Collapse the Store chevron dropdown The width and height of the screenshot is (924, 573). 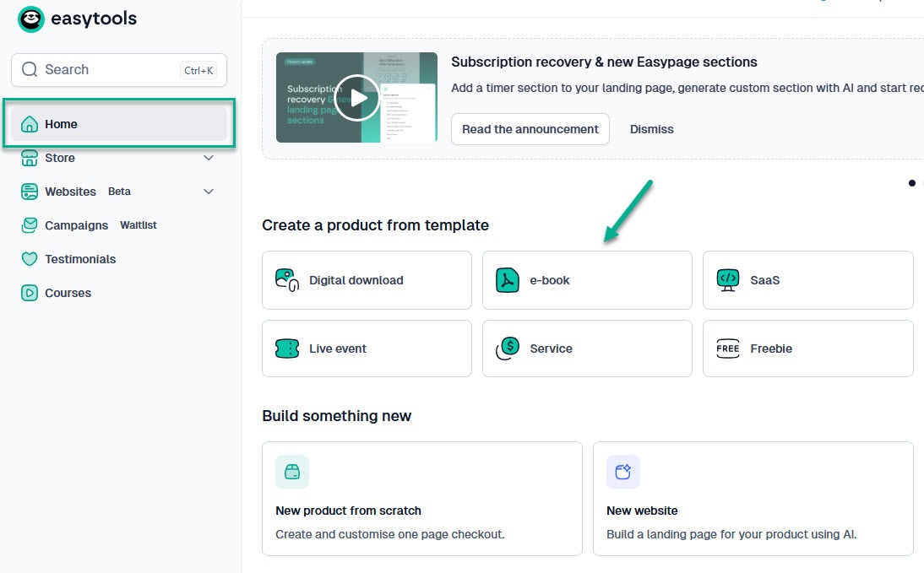point(209,158)
